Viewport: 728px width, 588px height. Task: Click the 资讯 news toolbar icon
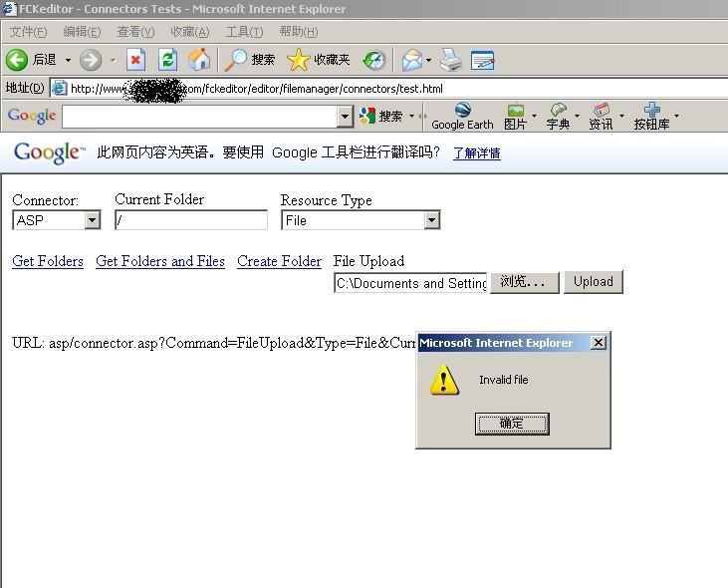pos(601,117)
